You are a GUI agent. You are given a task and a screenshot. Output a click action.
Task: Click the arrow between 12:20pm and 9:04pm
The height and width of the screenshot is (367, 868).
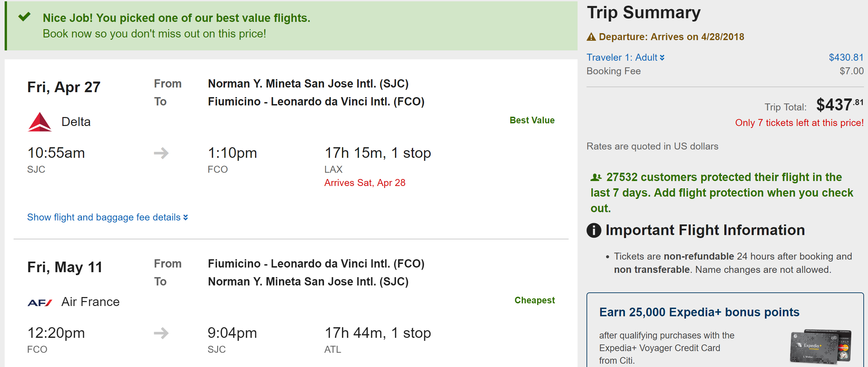(161, 333)
